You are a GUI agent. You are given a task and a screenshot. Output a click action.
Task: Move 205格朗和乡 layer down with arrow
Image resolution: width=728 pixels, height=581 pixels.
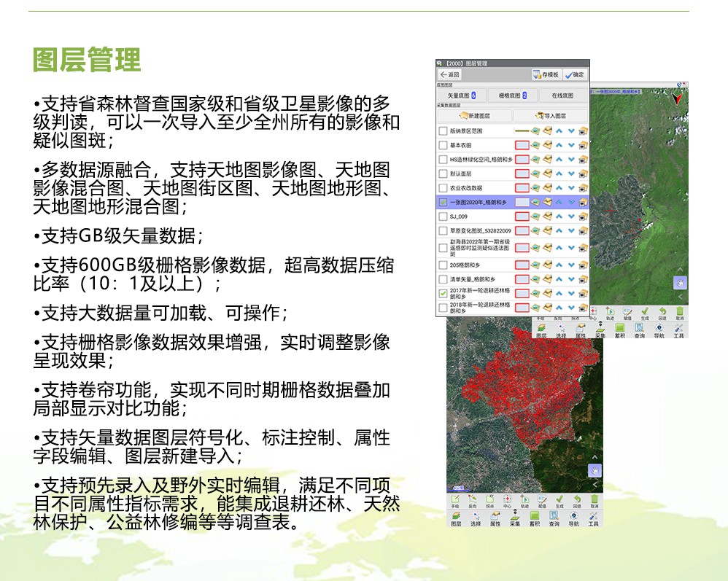click(572, 265)
